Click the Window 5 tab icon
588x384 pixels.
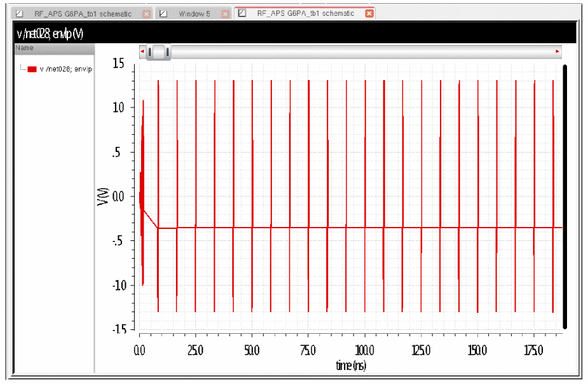163,14
